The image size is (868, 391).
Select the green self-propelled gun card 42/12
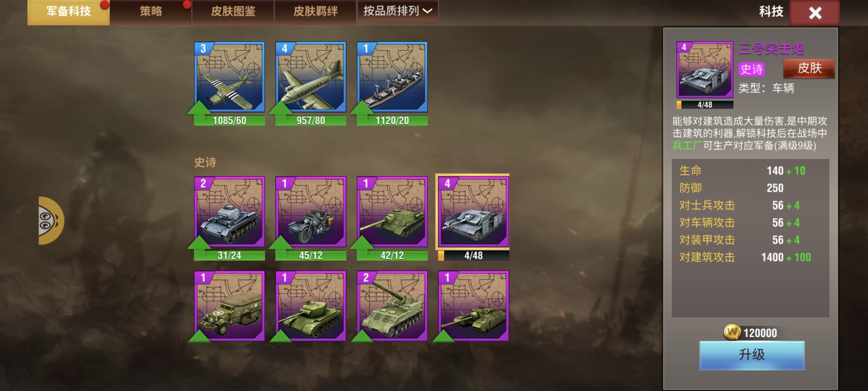point(392,212)
